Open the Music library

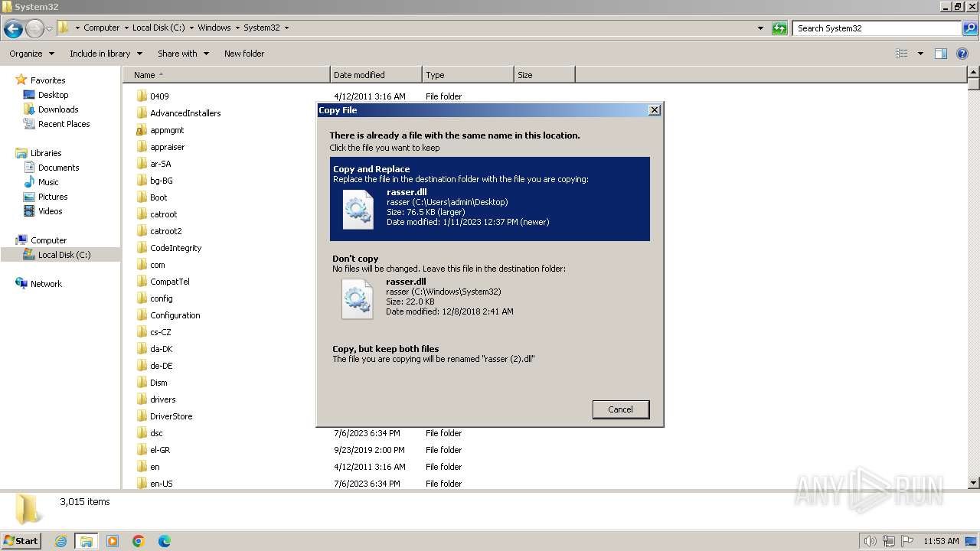coord(48,182)
